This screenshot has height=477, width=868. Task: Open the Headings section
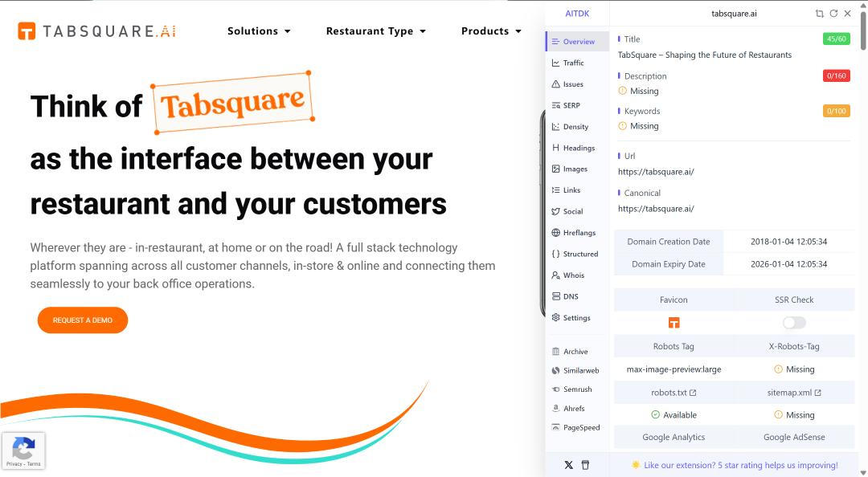pyautogui.click(x=577, y=148)
